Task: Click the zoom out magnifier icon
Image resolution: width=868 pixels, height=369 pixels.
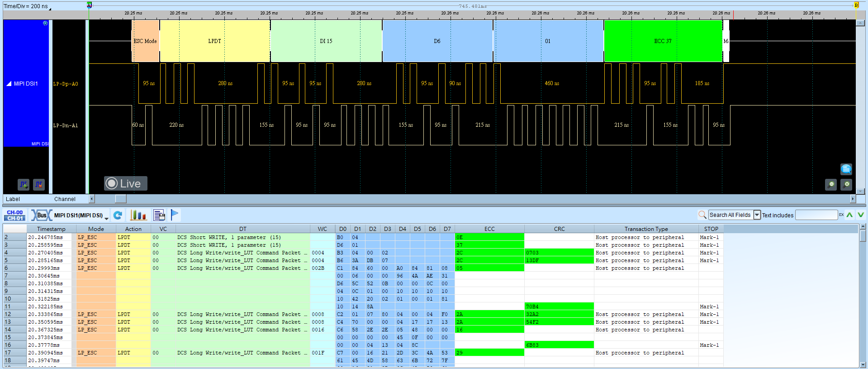Action: (831, 184)
